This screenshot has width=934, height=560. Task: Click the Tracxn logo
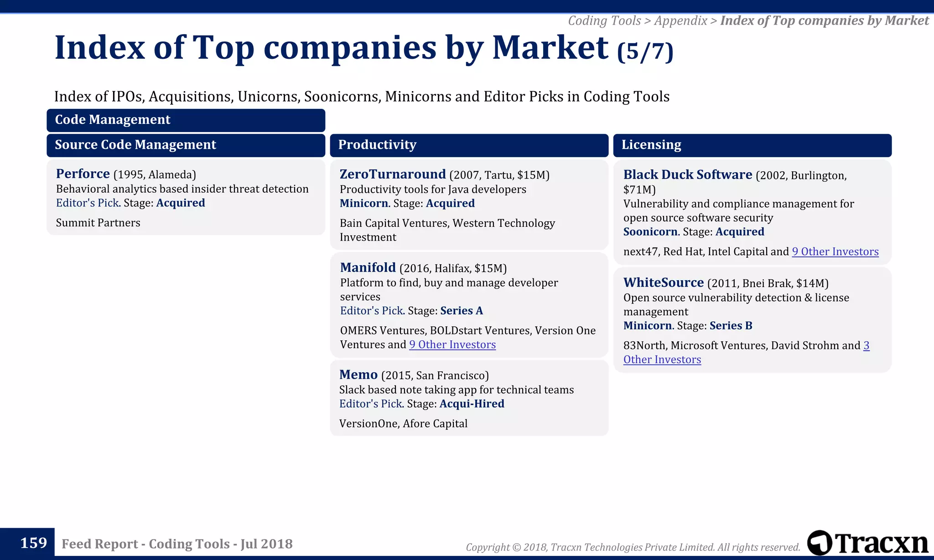(867, 542)
